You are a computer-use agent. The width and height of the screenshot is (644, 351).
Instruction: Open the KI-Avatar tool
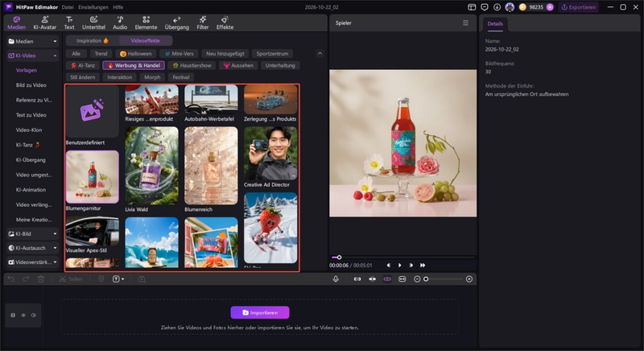tap(45, 23)
